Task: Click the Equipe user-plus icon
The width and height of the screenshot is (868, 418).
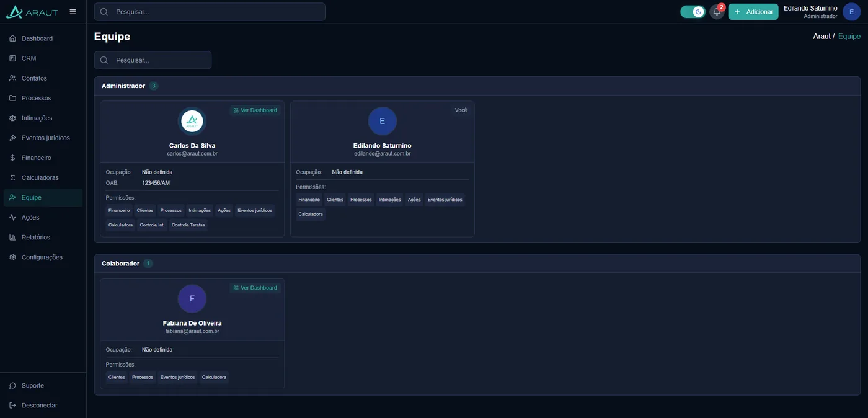Action: coord(12,197)
